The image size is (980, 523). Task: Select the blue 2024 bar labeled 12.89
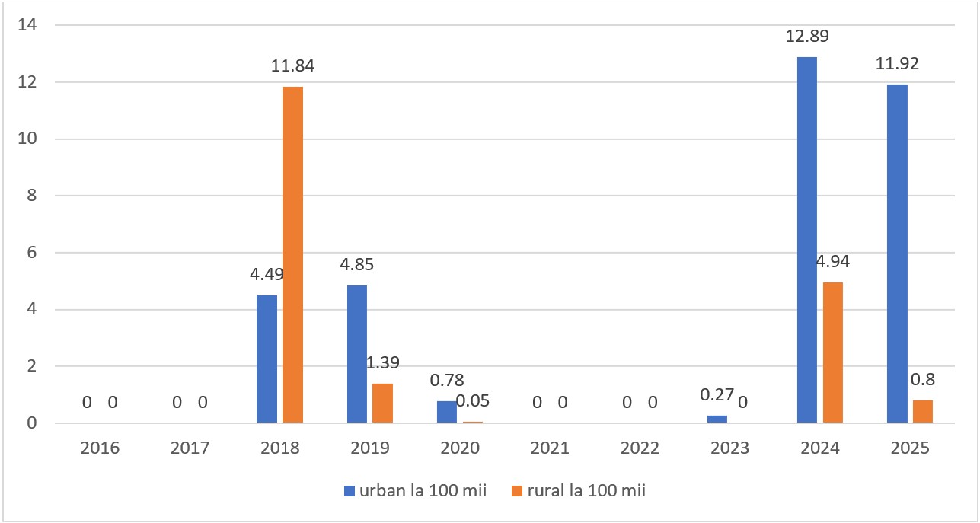807,240
